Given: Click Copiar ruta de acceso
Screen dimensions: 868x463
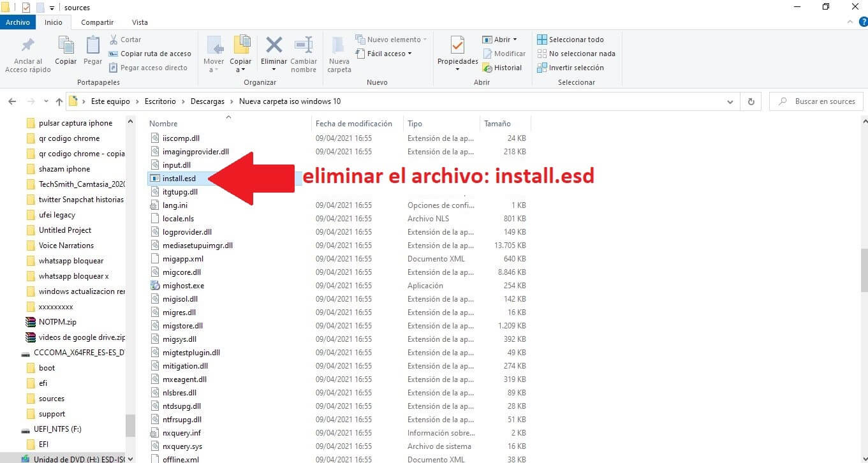Looking at the screenshot, I should (150, 54).
